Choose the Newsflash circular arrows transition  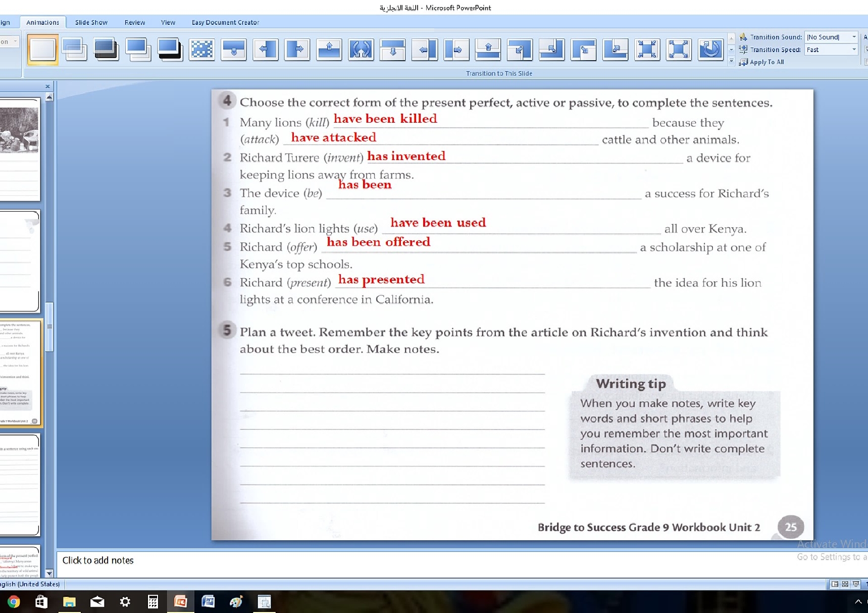(x=361, y=49)
